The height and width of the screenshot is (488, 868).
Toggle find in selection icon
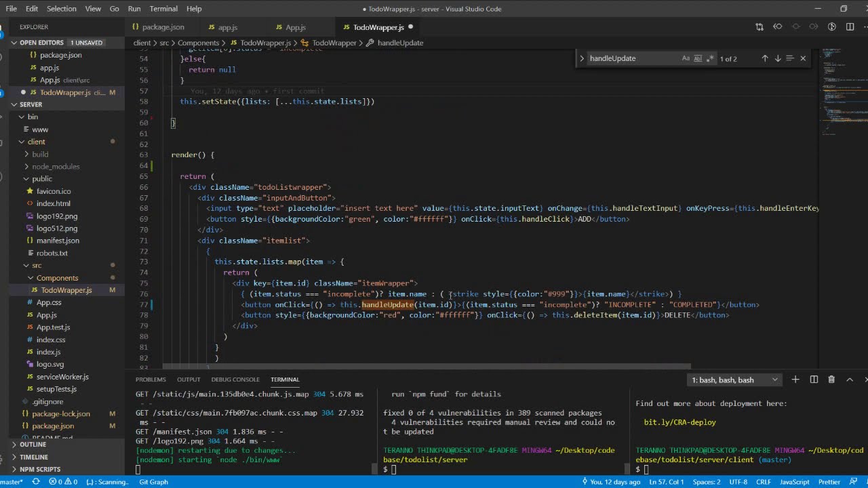[x=790, y=58]
